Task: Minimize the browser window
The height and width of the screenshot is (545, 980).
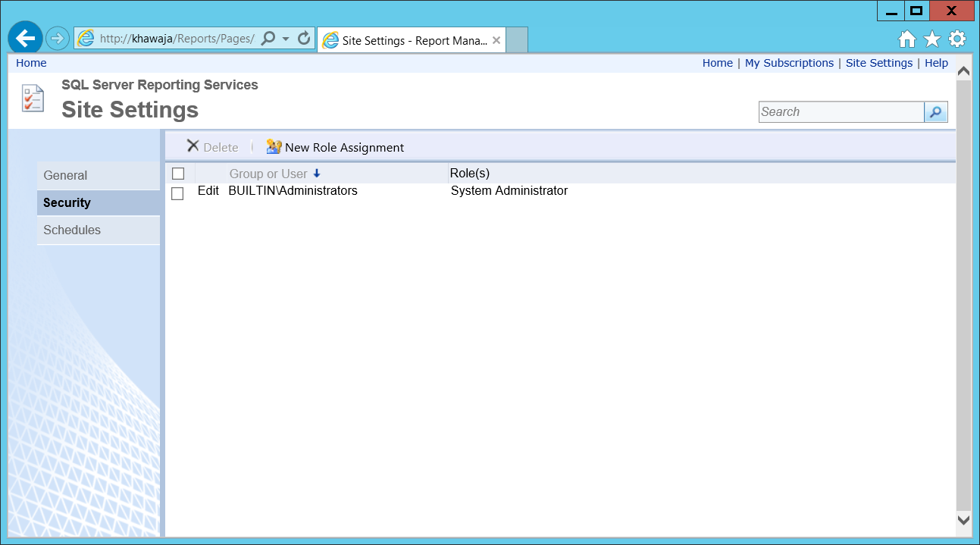Action: 891,11
